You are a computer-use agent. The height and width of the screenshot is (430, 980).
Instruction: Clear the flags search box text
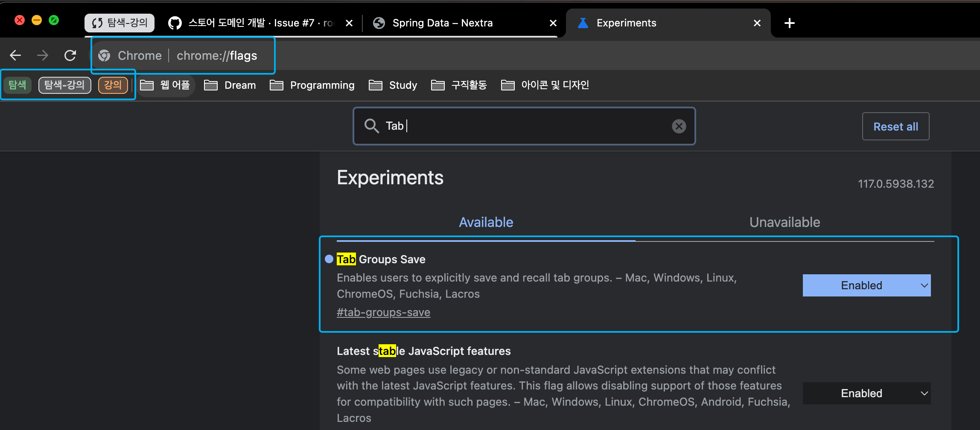679,126
